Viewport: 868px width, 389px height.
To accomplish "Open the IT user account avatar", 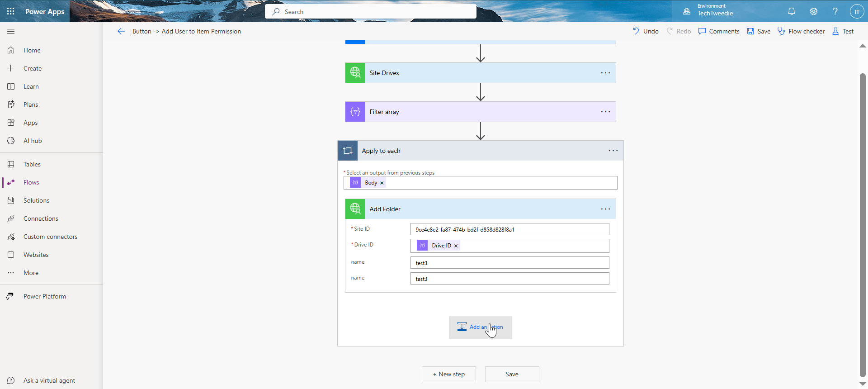I will pos(857,11).
